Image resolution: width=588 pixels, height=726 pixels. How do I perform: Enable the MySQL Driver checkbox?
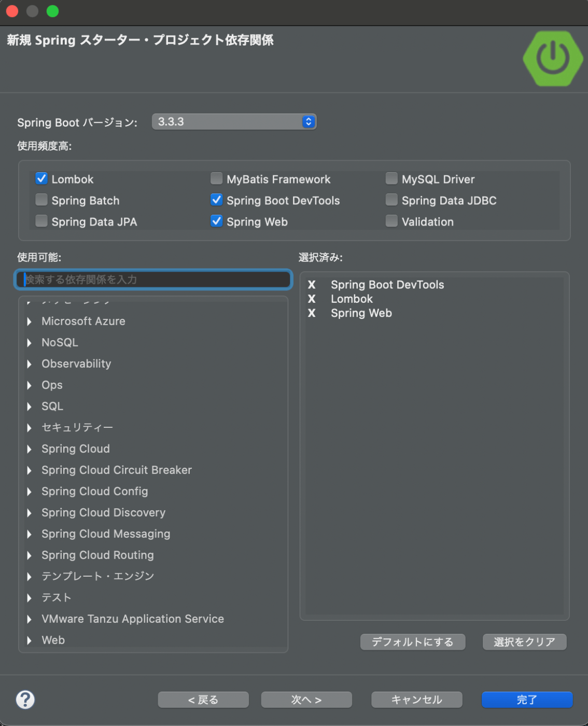click(392, 179)
